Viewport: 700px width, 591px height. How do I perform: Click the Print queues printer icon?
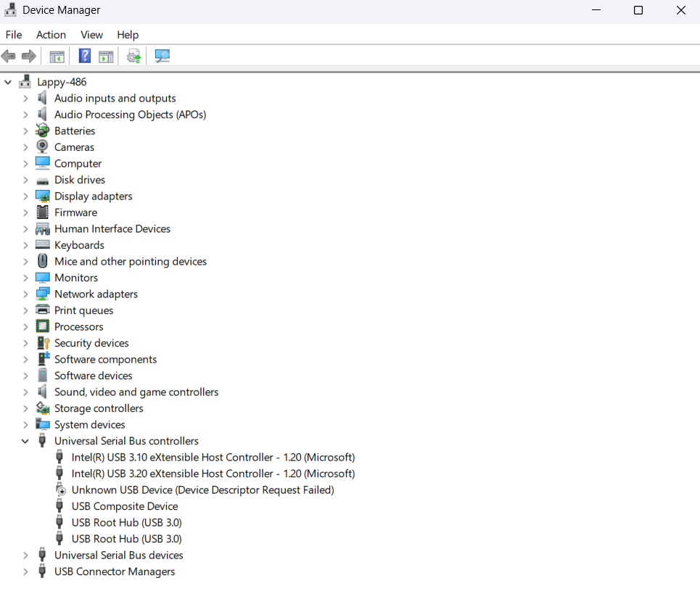[x=42, y=310]
